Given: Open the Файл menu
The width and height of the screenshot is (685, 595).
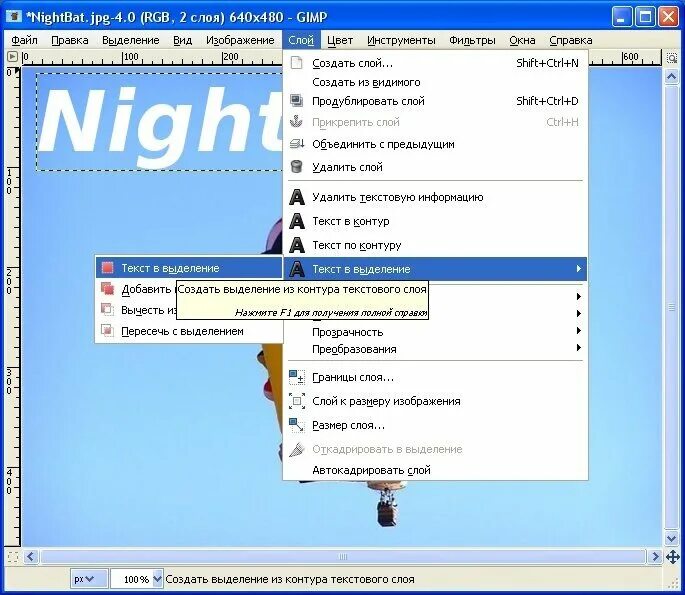Looking at the screenshot, I should (x=24, y=40).
